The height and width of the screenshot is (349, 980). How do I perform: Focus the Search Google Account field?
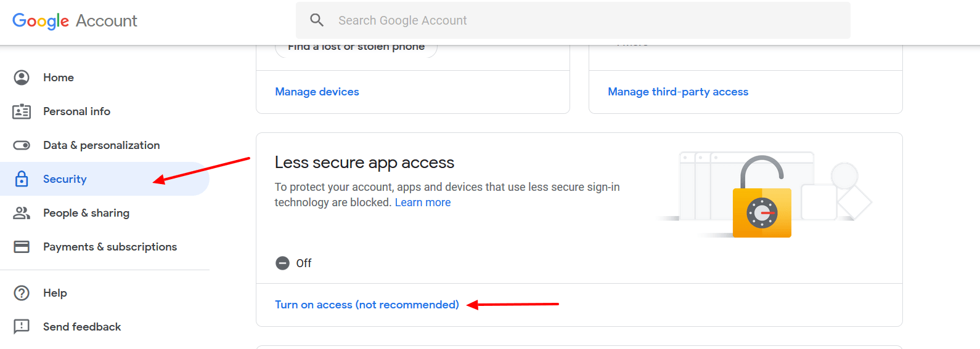pos(573,20)
